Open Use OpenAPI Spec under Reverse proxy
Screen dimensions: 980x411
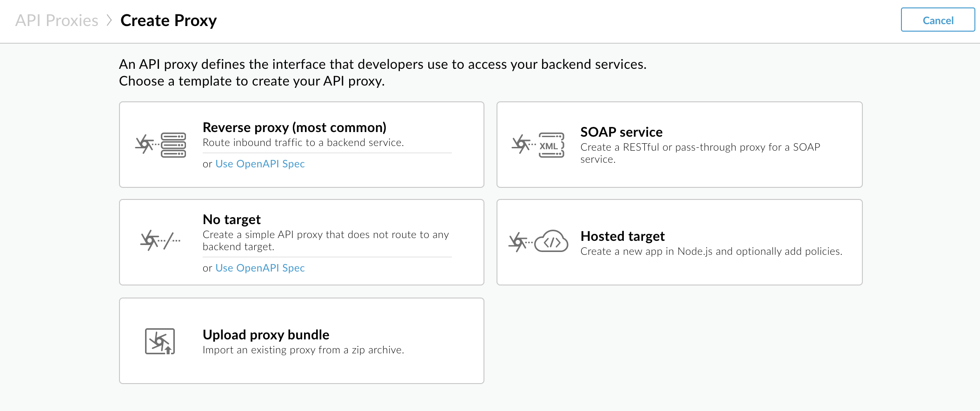260,164
